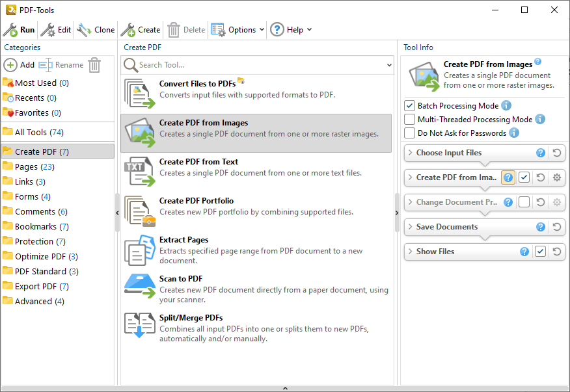Reset the Show Files step
570x392 pixels.
[556, 252]
